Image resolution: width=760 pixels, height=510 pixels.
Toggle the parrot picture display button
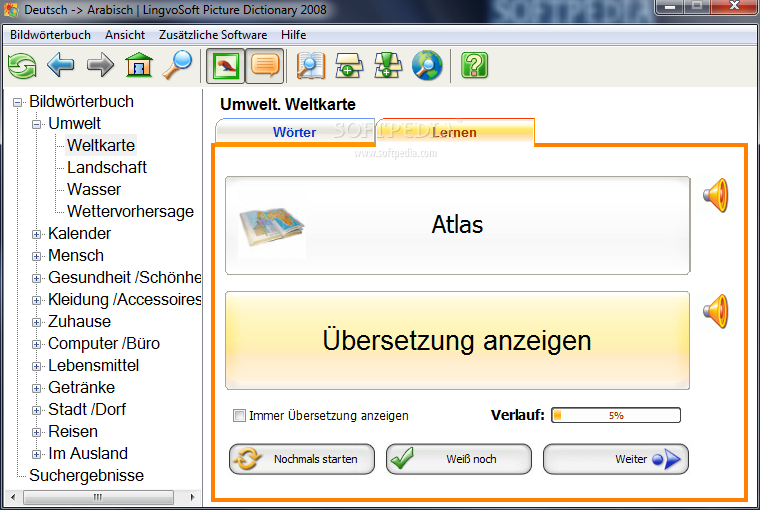(225, 65)
